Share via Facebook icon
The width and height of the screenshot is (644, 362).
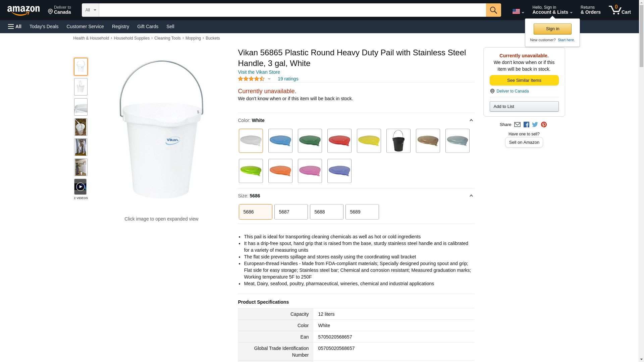(x=526, y=125)
